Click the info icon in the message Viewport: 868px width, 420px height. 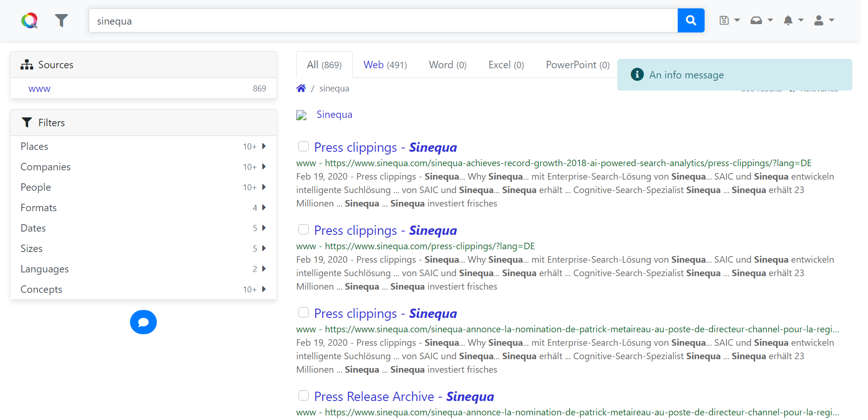[637, 74]
